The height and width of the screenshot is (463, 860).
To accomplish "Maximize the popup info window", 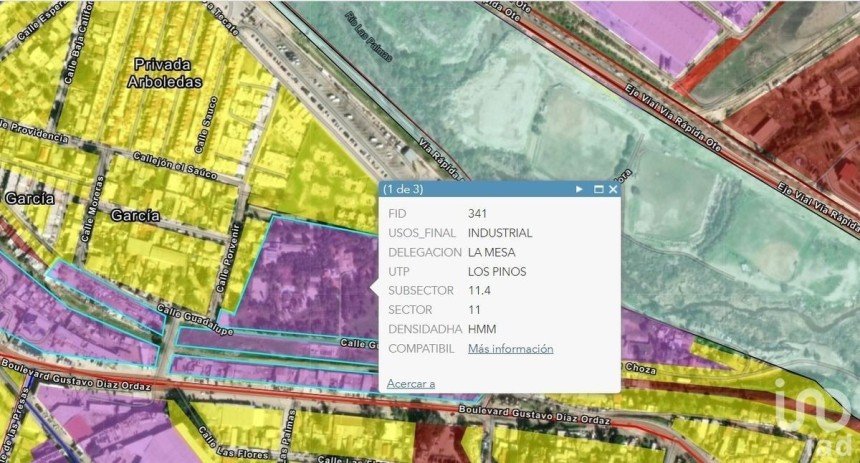I will coord(598,189).
